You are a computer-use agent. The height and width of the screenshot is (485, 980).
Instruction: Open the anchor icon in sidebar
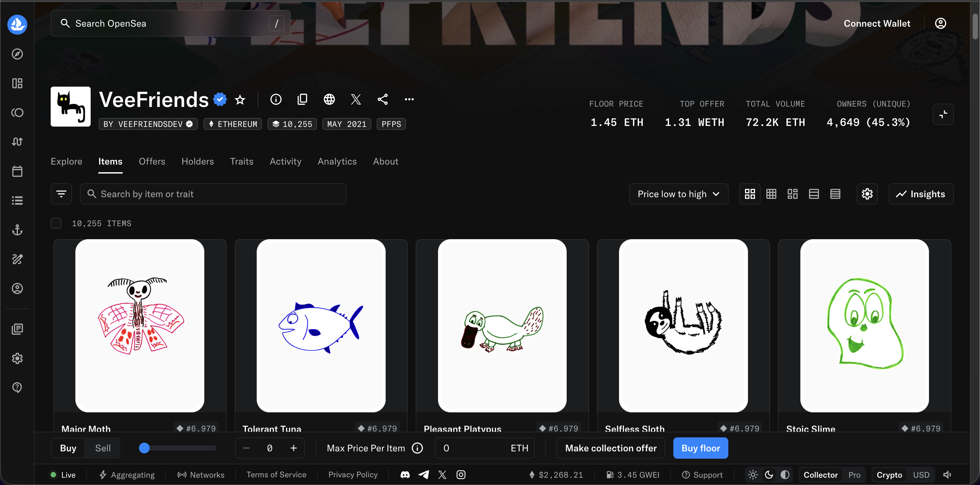click(x=17, y=230)
